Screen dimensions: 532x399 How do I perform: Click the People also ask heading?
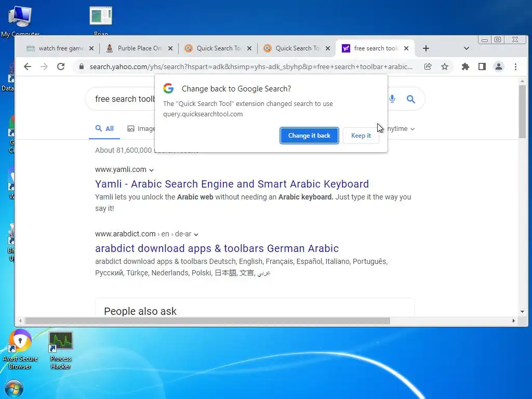coord(140,311)
